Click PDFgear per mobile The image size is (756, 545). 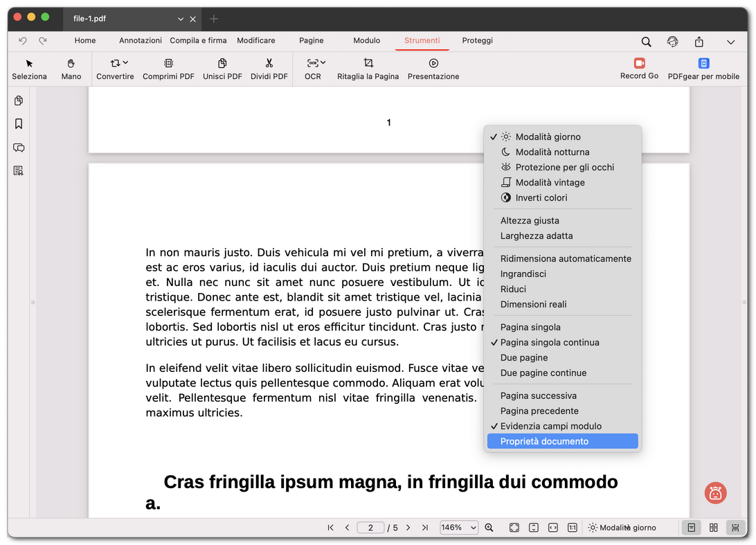pyautogui.click(x=703, y=69)
